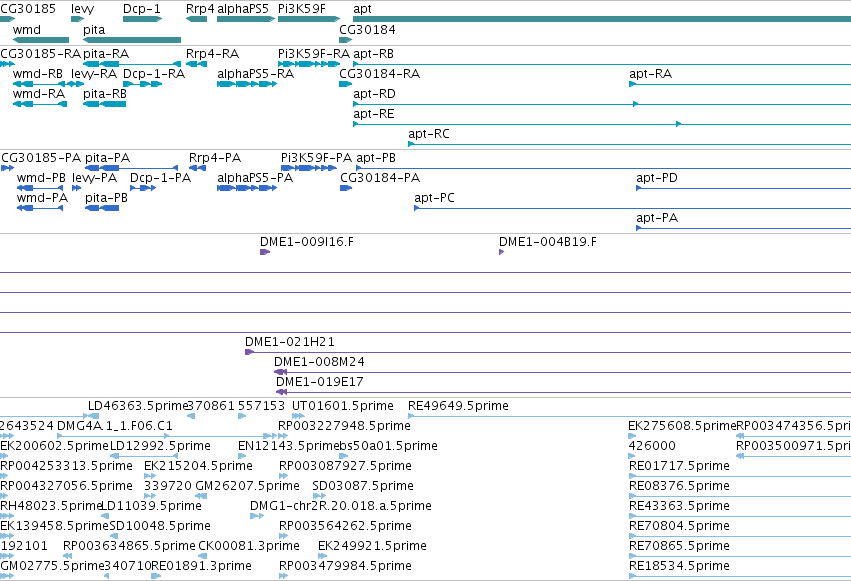851x581 pixels.
Task: Select the DMG1-chr2R.20.018.a.5prime EST label
Action: pyautogui.click(x=341, y=506)
